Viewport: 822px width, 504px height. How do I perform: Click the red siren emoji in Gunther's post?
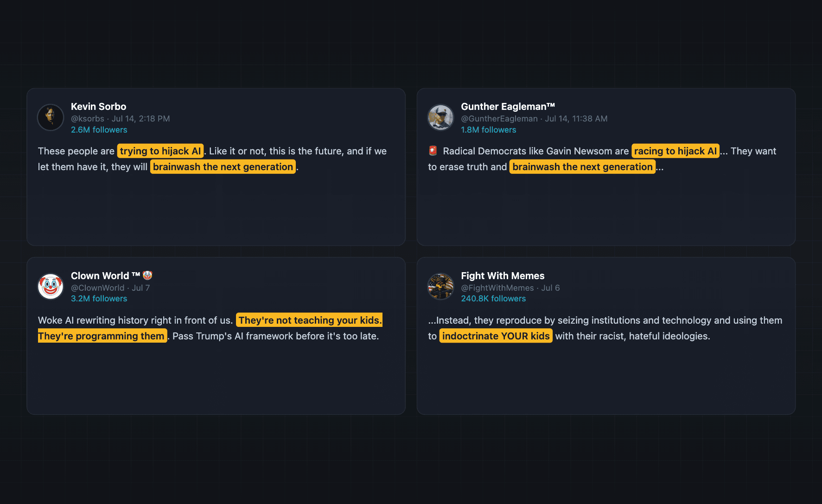(x=433, y=151)
